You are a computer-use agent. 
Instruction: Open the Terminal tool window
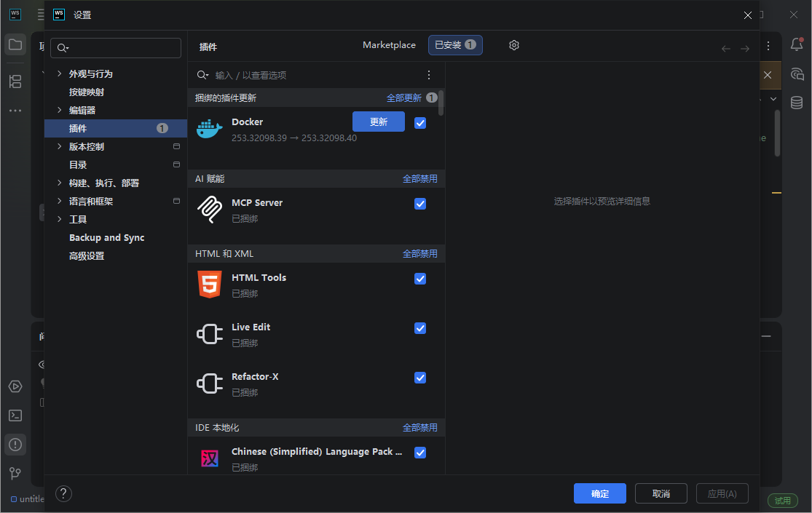15,415
